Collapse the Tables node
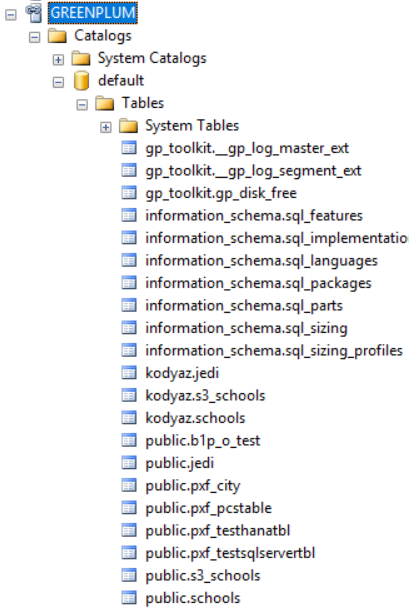The width and height of the screenshot is (409, 611). pyautogui.click(x=82, y=105)
